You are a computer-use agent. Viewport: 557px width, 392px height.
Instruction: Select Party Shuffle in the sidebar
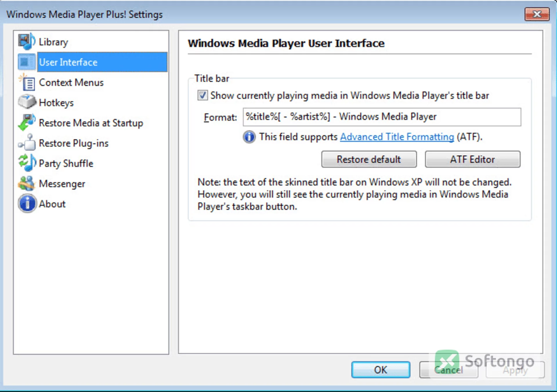(66, 164)
